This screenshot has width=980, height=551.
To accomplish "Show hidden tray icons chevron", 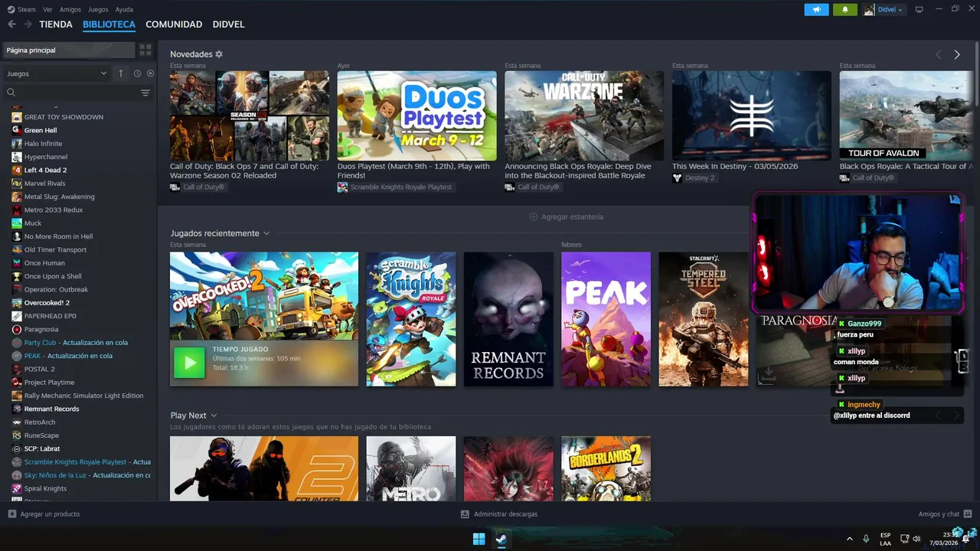I will pyautogui.click(x=849, y=539).
